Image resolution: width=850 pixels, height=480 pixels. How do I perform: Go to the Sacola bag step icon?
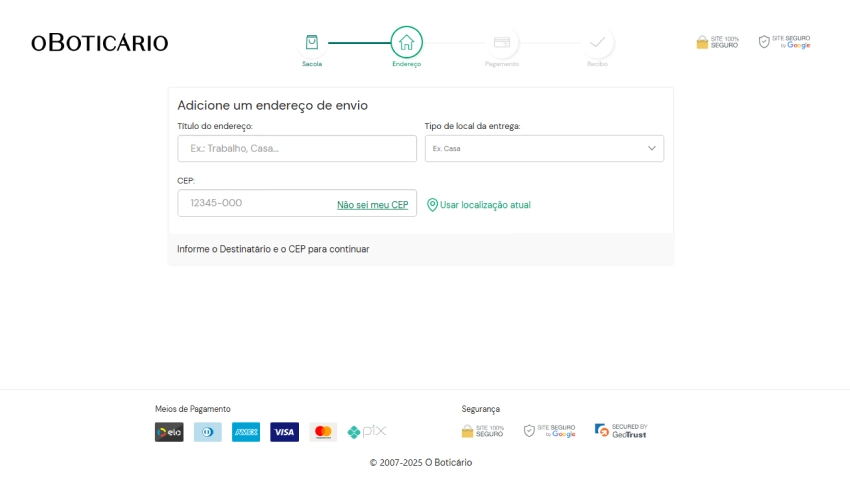312,42
